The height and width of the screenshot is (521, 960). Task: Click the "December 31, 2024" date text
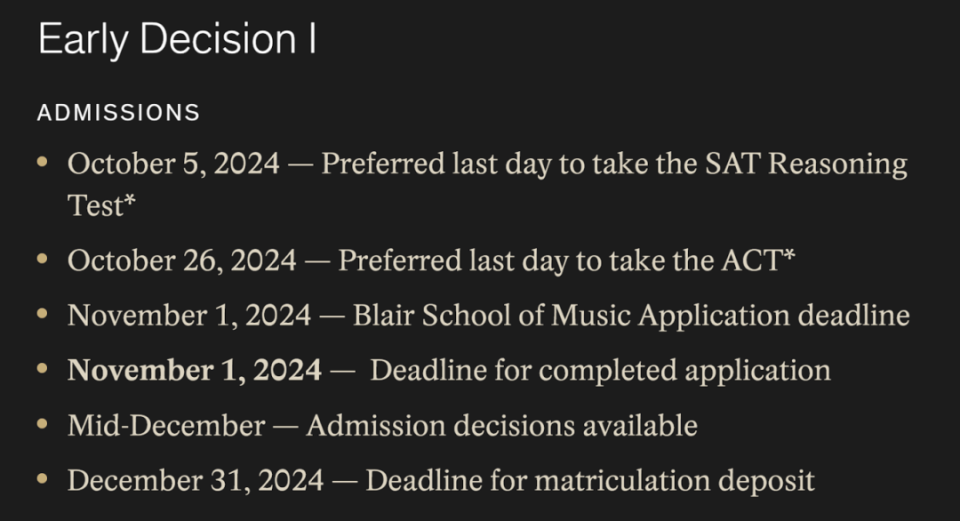(195, 480)
